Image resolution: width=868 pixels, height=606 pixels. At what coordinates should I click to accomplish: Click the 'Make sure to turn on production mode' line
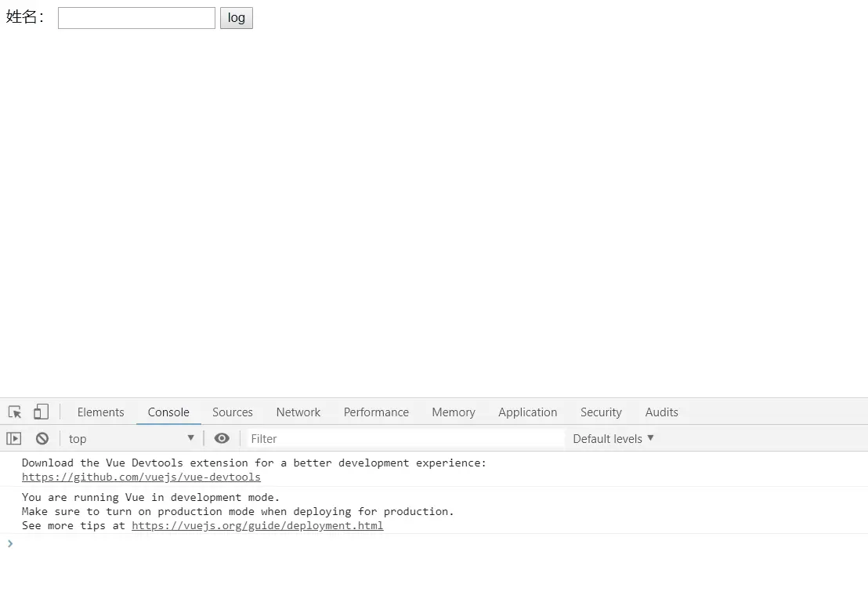(238, 511)
